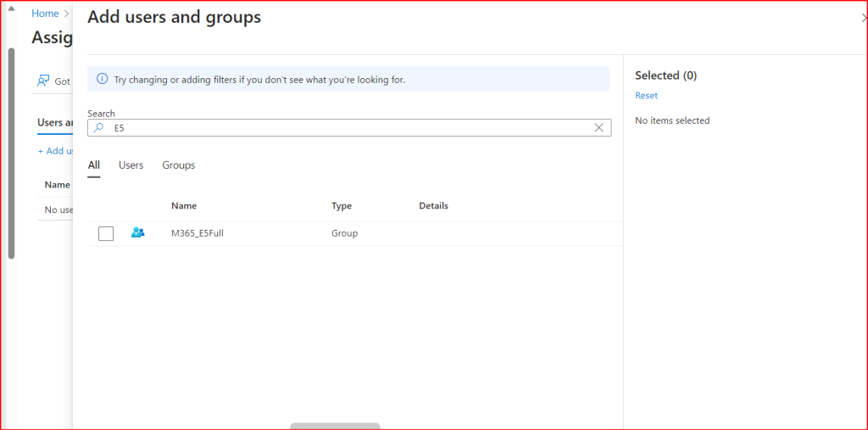Image resolution: width=868 pixels, height=430 pixels.
Task: Switch to the All tab
Action: [x=94, y=165]
